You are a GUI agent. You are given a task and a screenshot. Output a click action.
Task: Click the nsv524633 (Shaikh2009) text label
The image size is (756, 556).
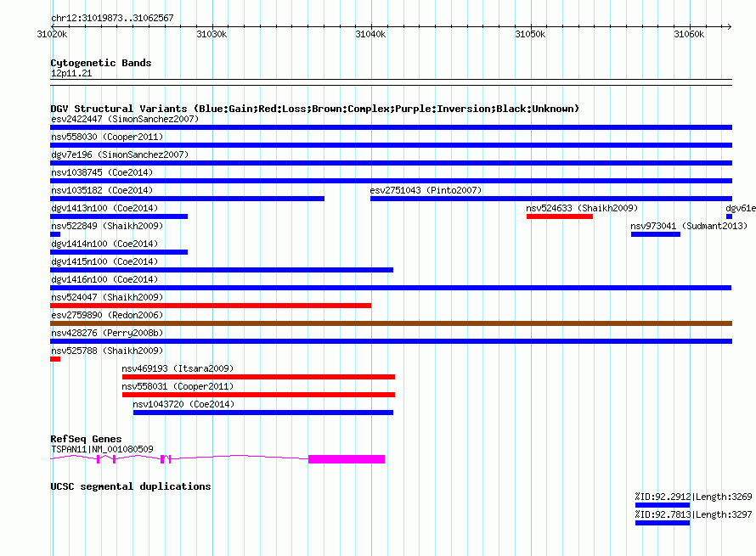[582, 208]
